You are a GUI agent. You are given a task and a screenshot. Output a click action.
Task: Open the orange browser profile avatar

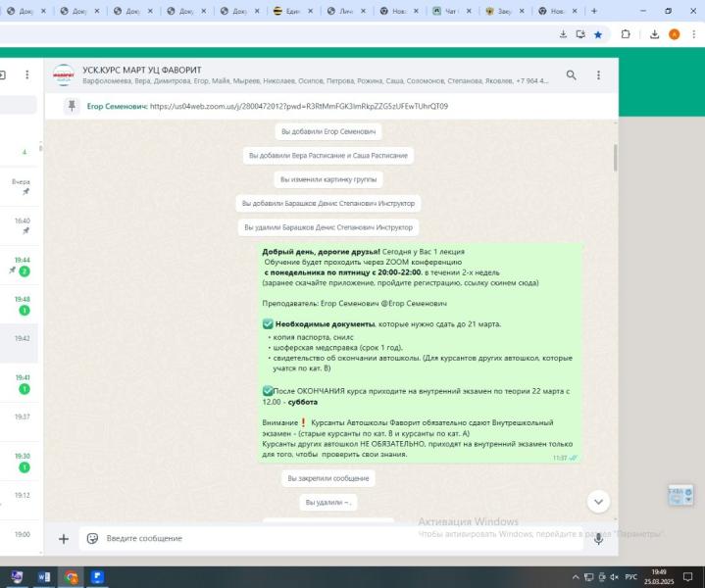(674, 34)
